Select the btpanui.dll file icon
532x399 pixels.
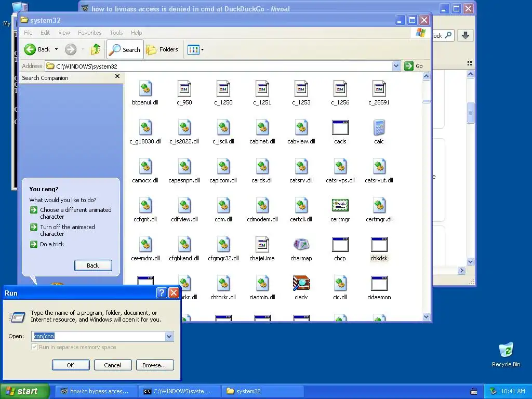pyautogui.click(x=145, y=89)
